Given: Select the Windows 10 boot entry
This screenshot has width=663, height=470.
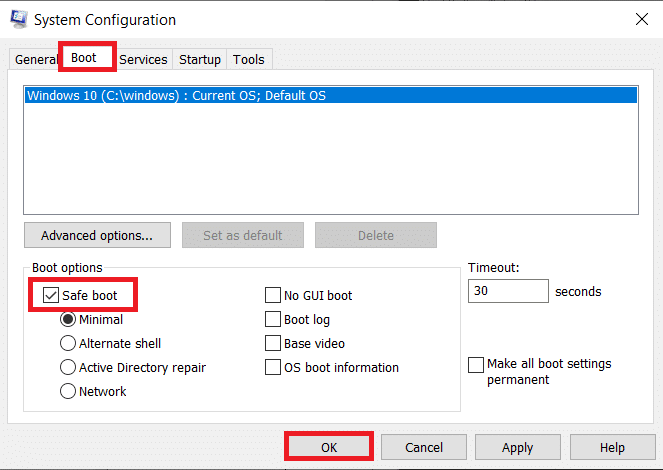Looking at the screenshot, I should 330,96.
